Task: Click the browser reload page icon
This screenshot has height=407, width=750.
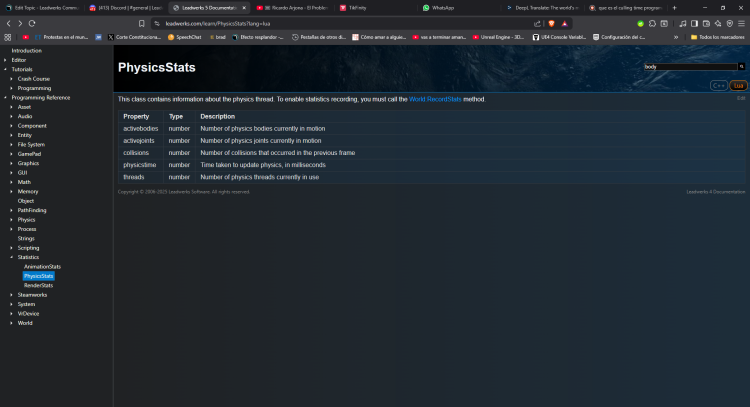Action: (32, 23)
